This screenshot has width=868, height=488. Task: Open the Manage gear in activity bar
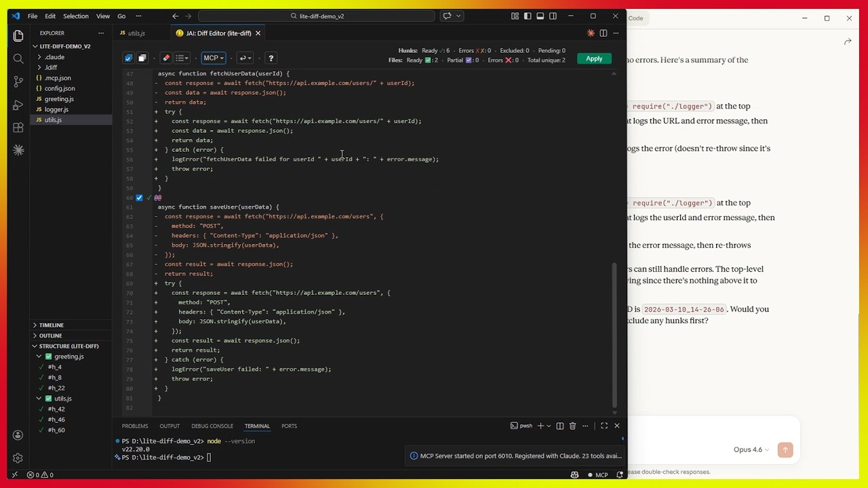[18, 458]
